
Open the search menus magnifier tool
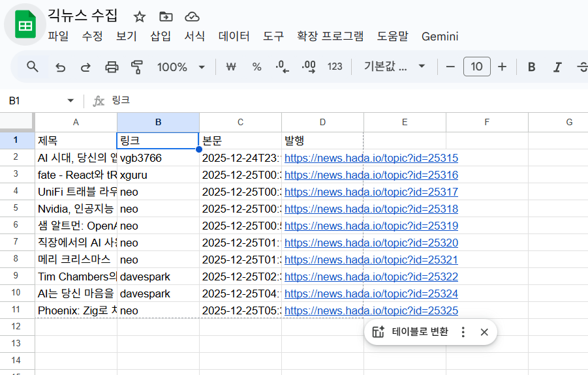[33, 67]
